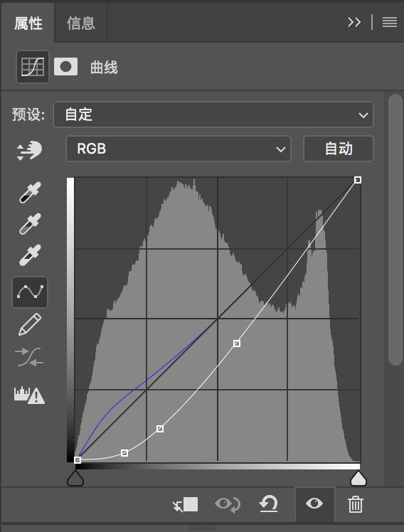Click the 自动 auto button
Viewport: 404px width, 532px height.
[339, 149]
